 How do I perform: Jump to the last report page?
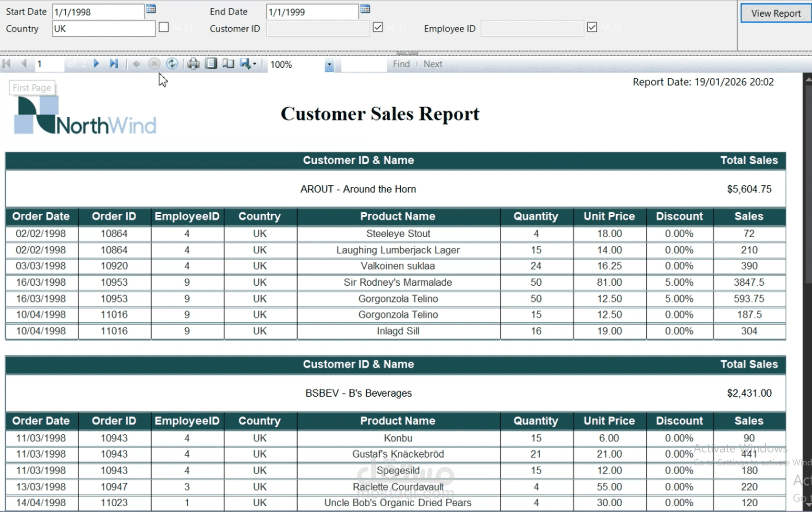pos(114,64)
